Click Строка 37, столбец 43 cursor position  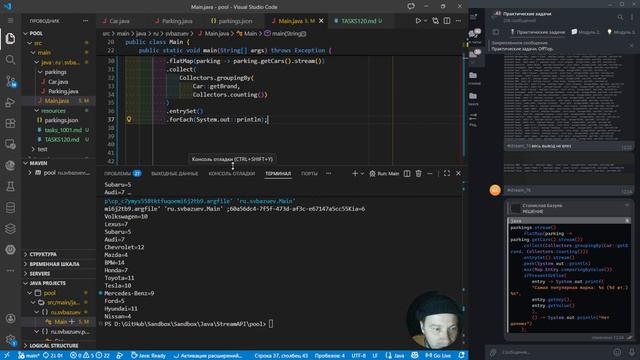click(281, 356)
